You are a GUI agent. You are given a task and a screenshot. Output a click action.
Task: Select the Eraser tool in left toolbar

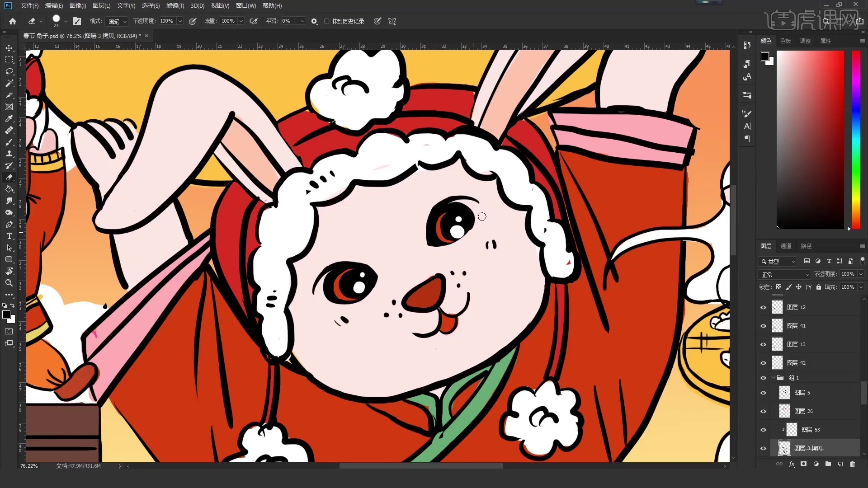pyautogui.click(x=9, y=177)
